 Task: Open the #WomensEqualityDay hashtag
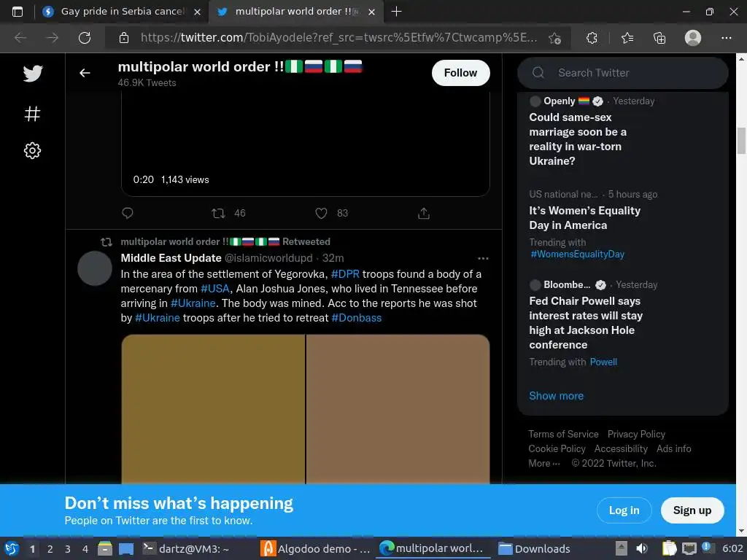pyautogui.click(x=578, y=254)
